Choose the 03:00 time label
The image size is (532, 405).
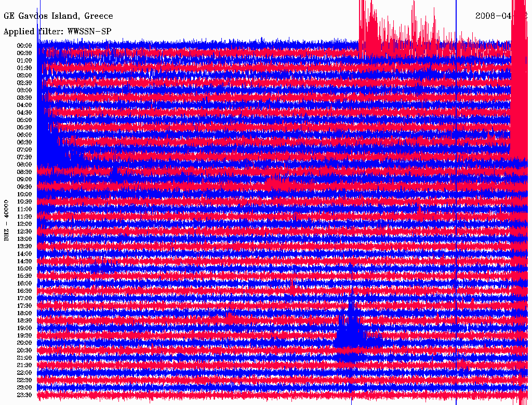[x=24, y=90]
